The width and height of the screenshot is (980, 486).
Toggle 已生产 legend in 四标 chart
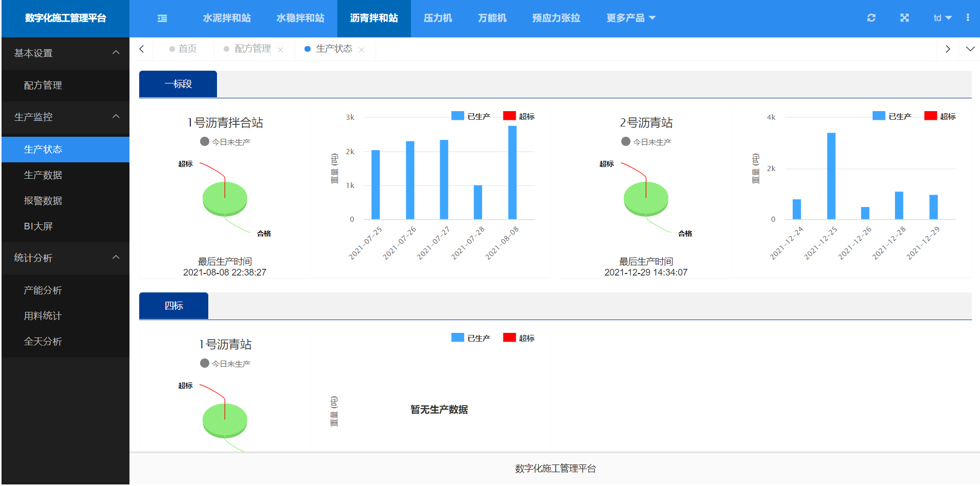pyautogui.click(x=471, y=338)
